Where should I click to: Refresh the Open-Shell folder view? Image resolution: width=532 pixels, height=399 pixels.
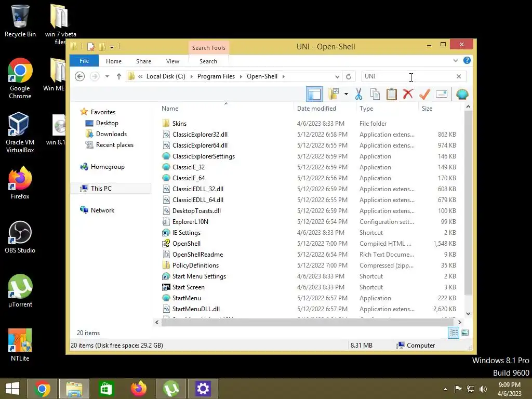[349, 76]
